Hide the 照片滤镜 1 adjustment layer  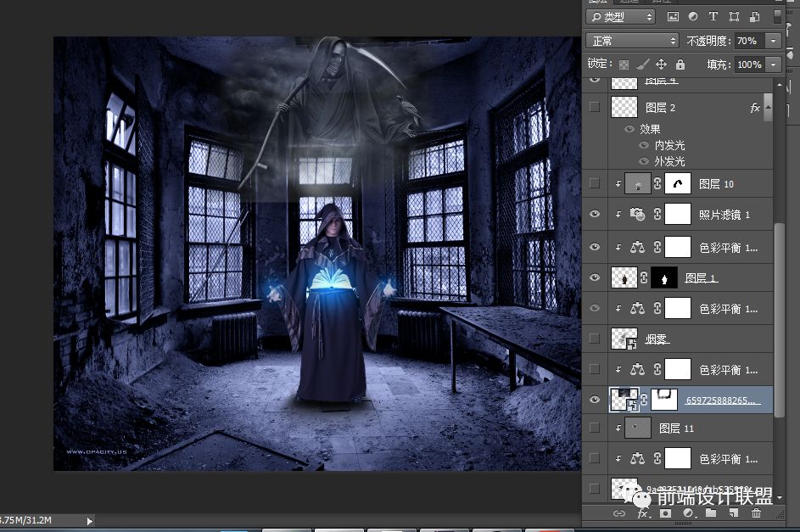595,214
